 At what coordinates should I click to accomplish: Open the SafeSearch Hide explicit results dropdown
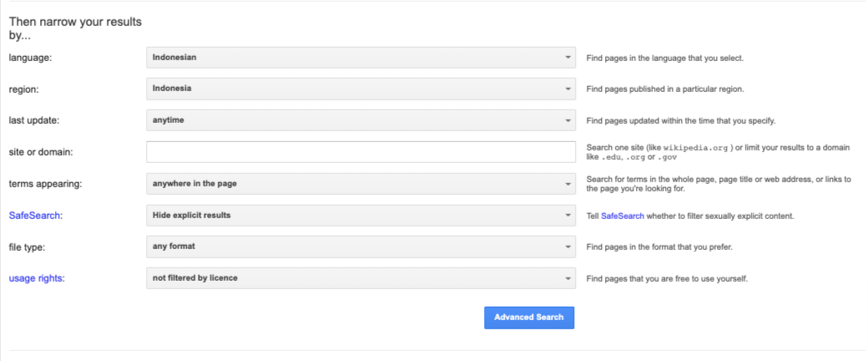[x=361, y=215]
